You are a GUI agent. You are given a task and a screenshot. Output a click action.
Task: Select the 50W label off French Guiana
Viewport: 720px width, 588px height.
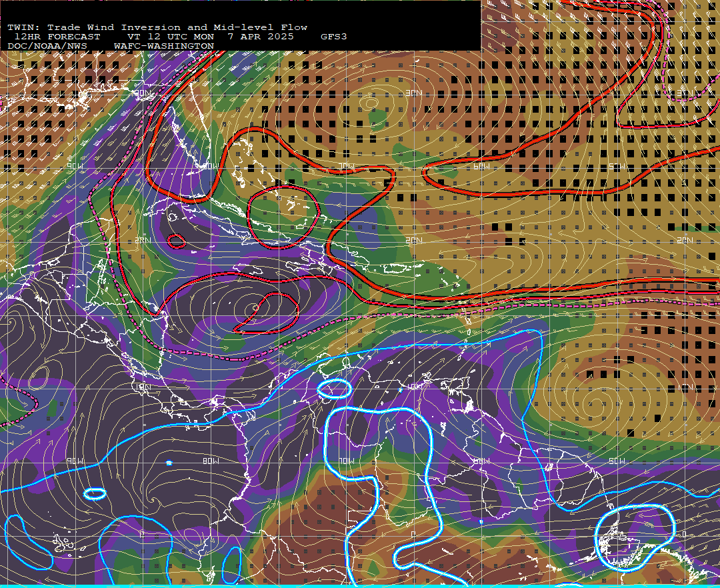(617, 461)
